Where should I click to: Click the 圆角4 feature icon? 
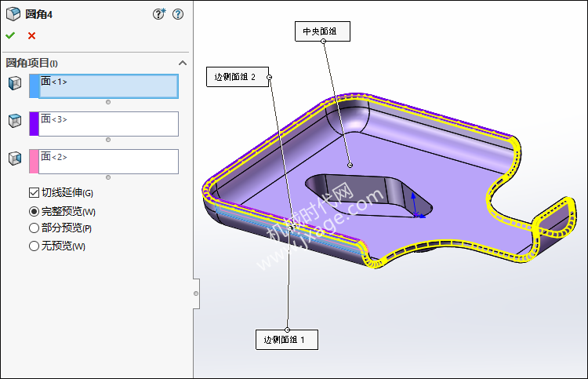point(13,14)
